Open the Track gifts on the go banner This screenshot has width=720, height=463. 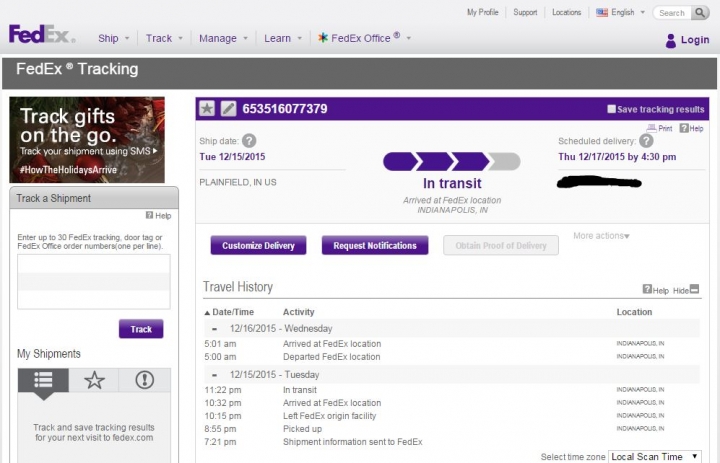point(87,140)
